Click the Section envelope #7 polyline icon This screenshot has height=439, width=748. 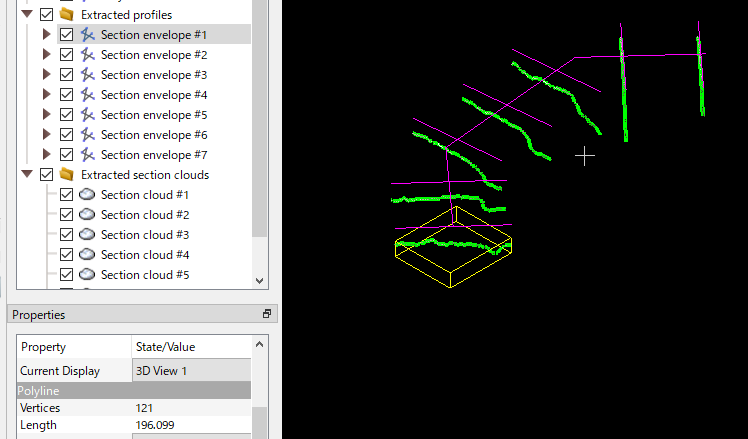click(x=87, y=155)
